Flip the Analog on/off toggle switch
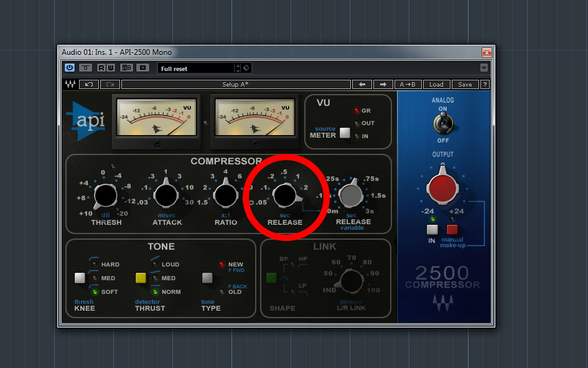The image size is (588, 368). pyautogui.click(x=443, y=123)
